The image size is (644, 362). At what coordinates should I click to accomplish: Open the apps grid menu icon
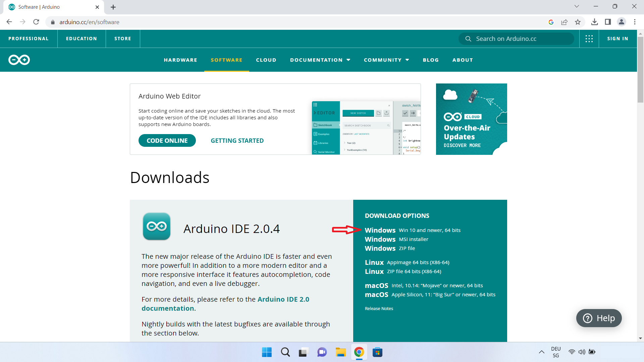click(589, 39)
